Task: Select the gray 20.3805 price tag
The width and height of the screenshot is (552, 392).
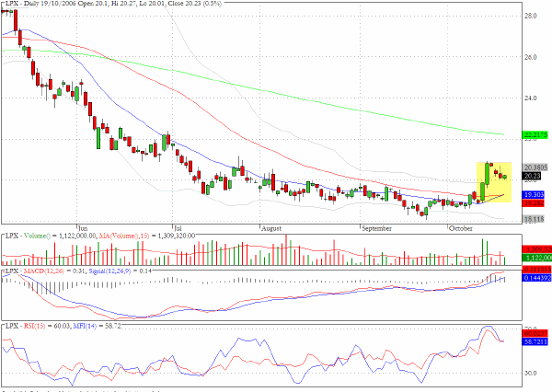Action: click(535, 167)
